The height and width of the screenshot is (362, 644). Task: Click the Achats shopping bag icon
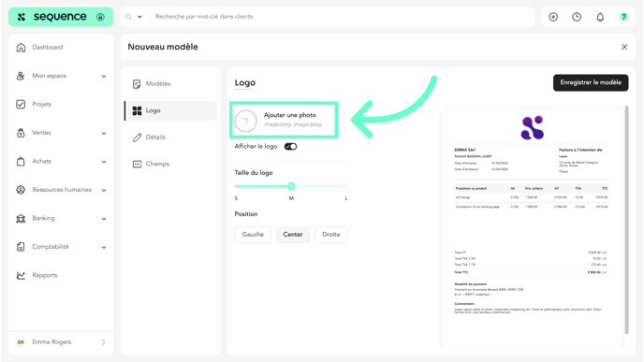point(21,161)
